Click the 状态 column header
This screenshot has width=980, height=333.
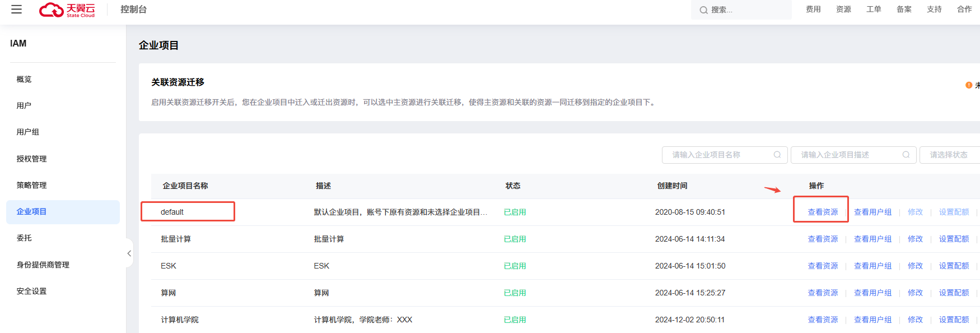click(x=513, y=186)
